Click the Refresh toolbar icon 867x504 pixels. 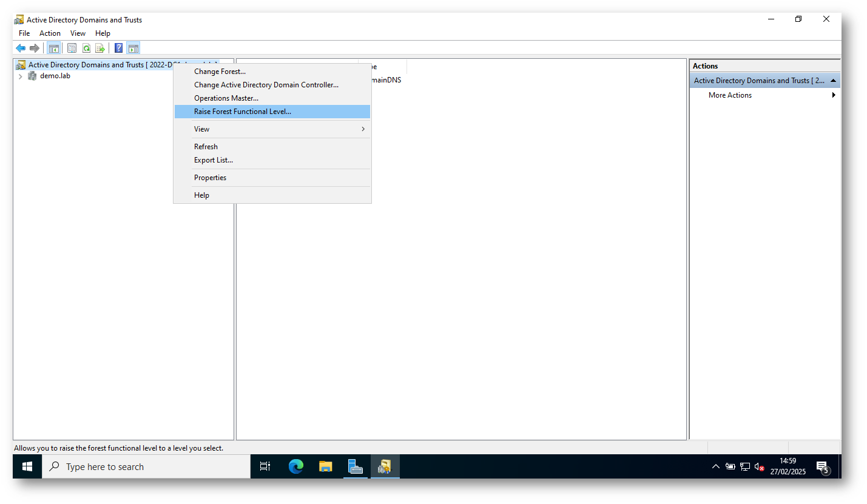(x=86, y=48)
